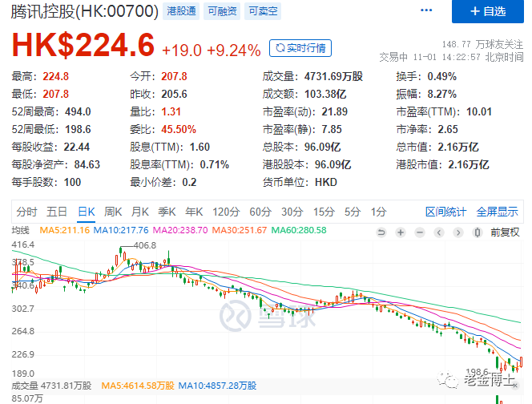Screen dimensions: 532x404
Task: Click the 可卖空 tag
Action: tap(263, 11)
